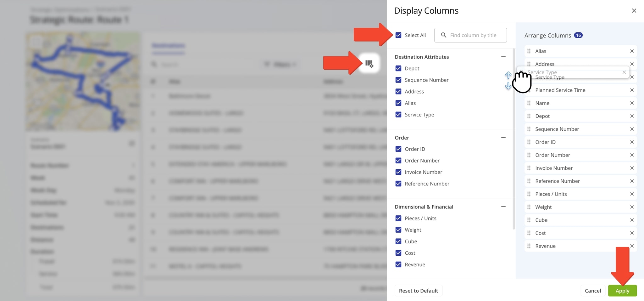Screen dimensions: 644x301
Task: Uncheck the Weight checkbox
Action: [398, 230]
